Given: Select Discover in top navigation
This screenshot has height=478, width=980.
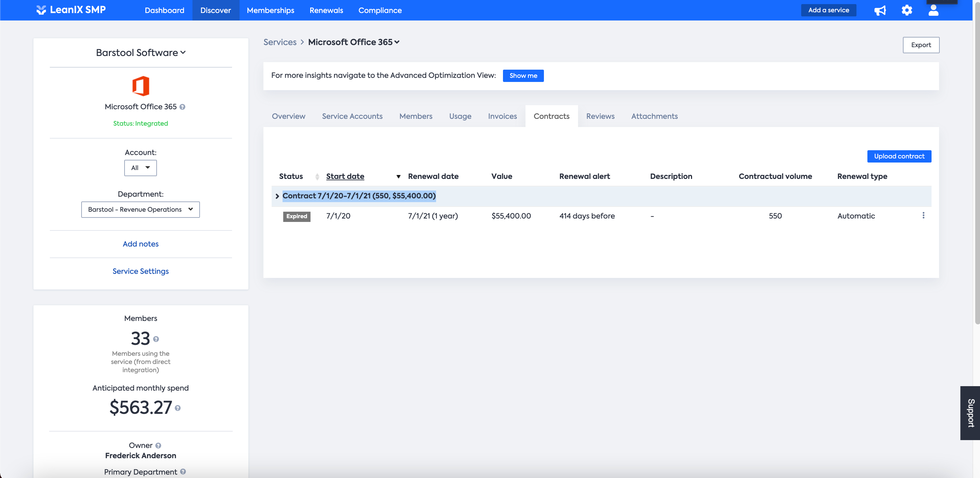Looking at the screenshot, I should coord(215,10).
